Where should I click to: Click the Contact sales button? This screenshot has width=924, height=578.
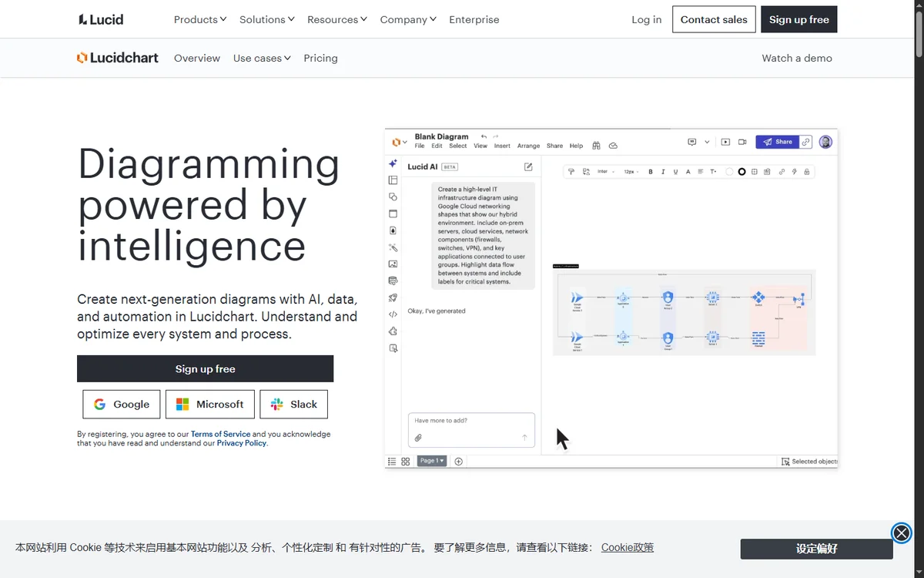714,19
